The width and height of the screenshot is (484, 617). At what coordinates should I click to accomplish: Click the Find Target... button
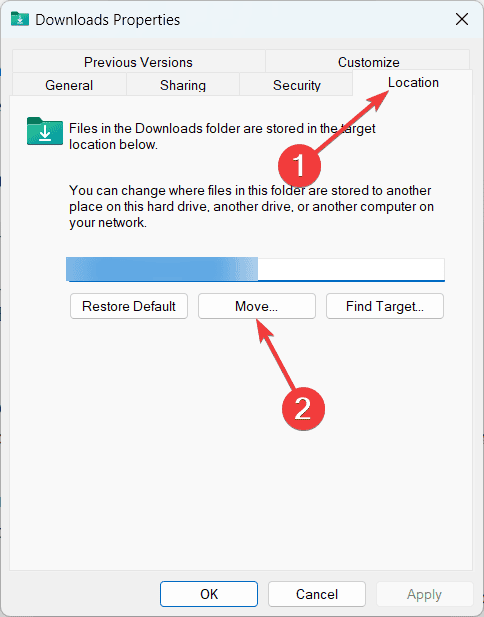tap(385, 306)
